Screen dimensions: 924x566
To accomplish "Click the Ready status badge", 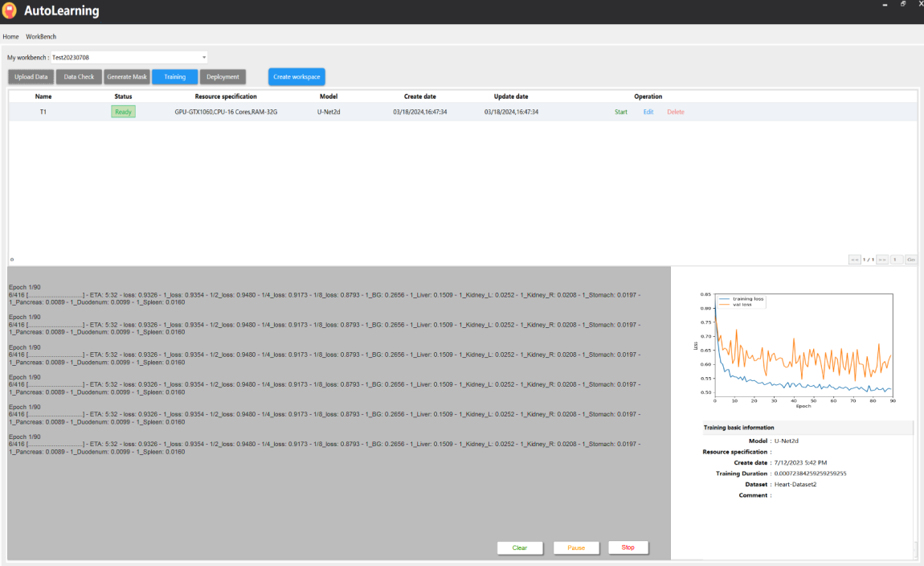I will click(123, 112).
